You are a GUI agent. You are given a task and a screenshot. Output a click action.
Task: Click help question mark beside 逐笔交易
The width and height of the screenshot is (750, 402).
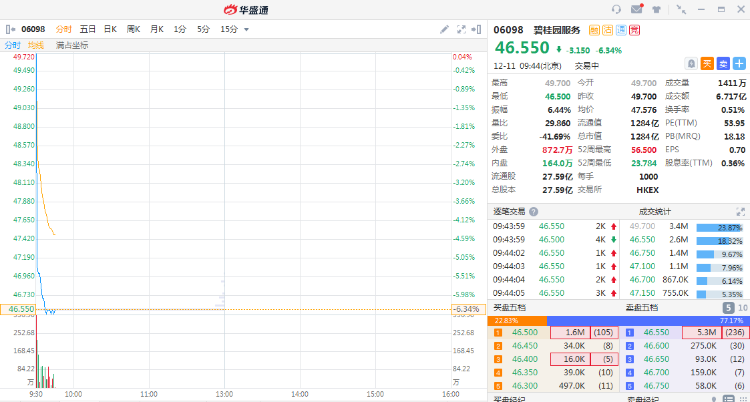pyautogui.click(x=533, y=212)
